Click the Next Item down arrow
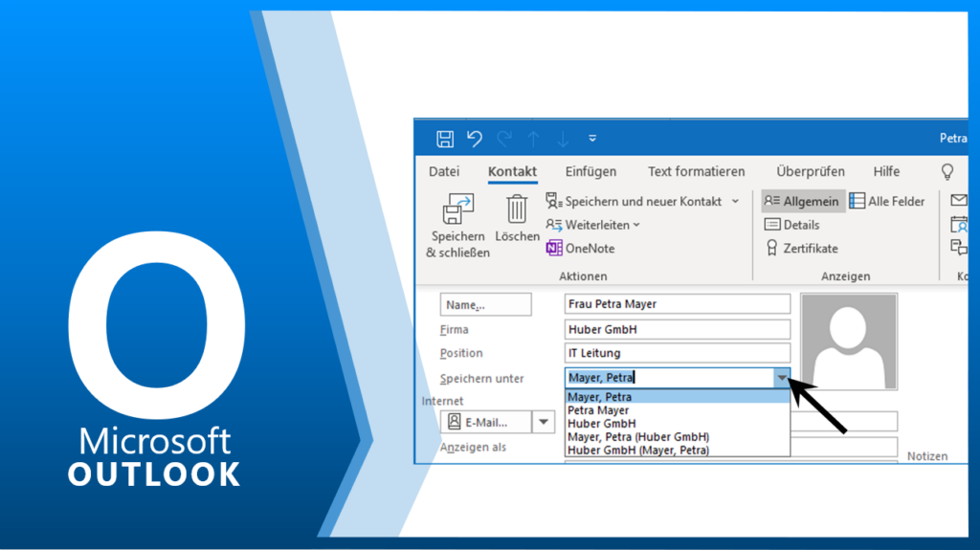Screen dimensions: 980x550 tap(563, 139)
